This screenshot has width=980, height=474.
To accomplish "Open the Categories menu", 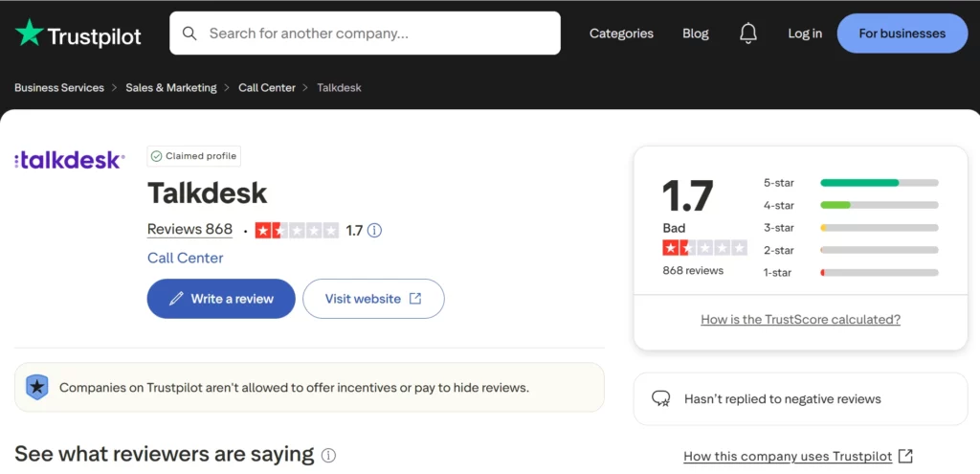I will [x=621, y=34].
